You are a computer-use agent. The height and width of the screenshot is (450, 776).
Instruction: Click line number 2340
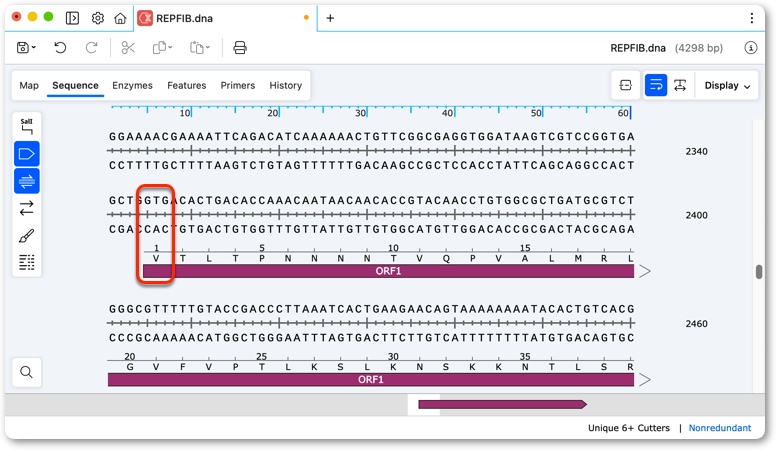pyautogui.click(x=696, y=151)
